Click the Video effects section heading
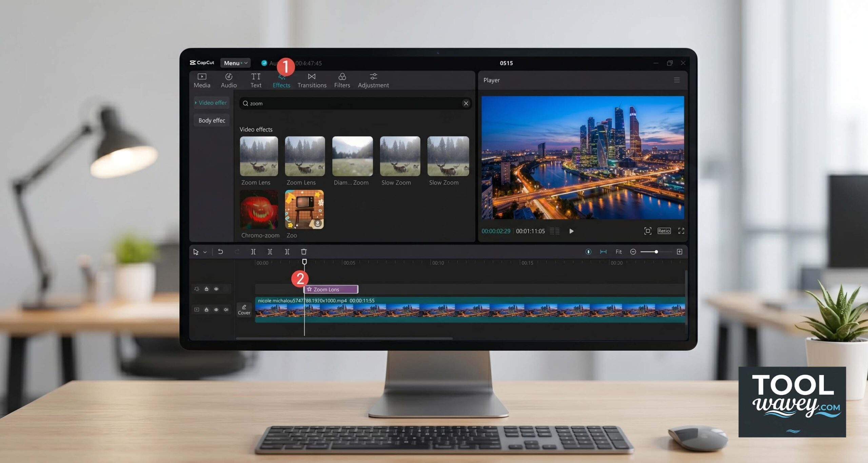This screenshot has height=463, width=868. pos(256,129)
